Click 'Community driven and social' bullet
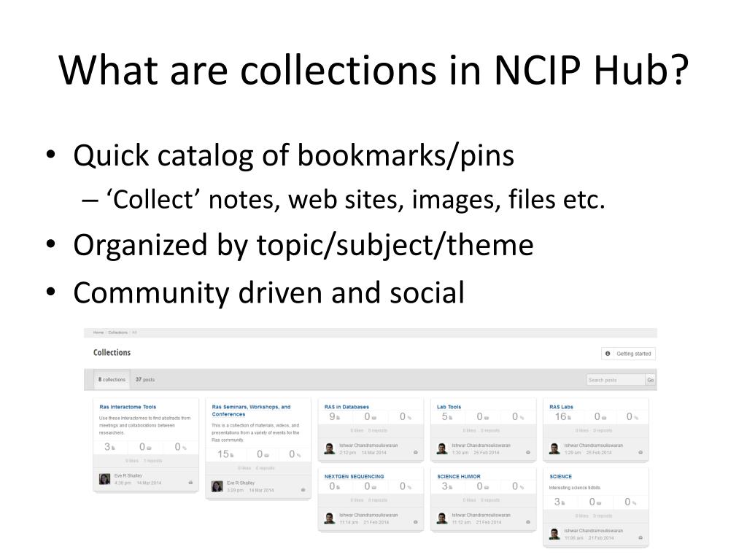The height and width of the screenshot is (560, 747). (268, 292)
